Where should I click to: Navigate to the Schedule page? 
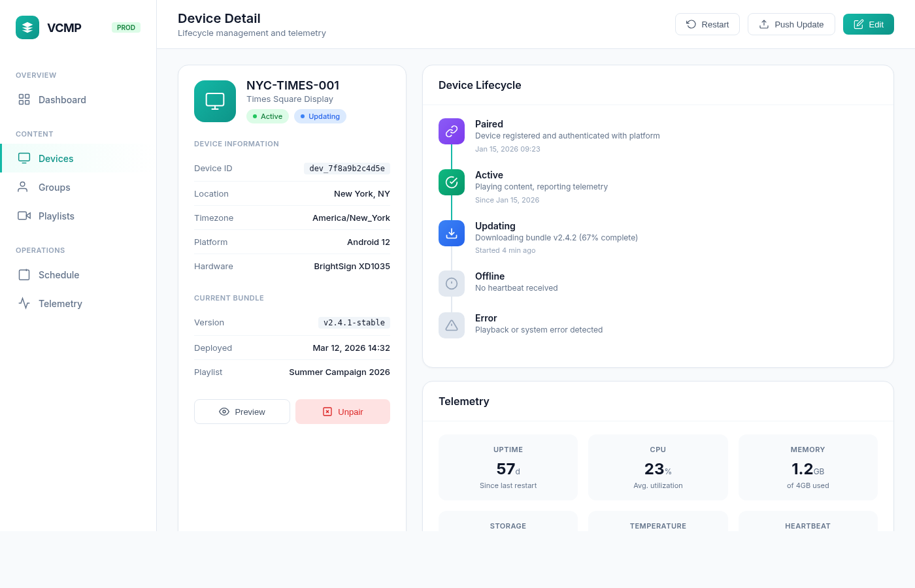click(59, 275)
